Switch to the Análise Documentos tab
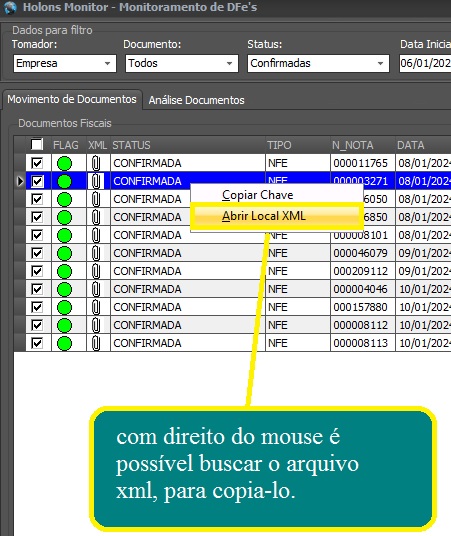This screenshot has height=536, width=451. [x=197, y=100]
